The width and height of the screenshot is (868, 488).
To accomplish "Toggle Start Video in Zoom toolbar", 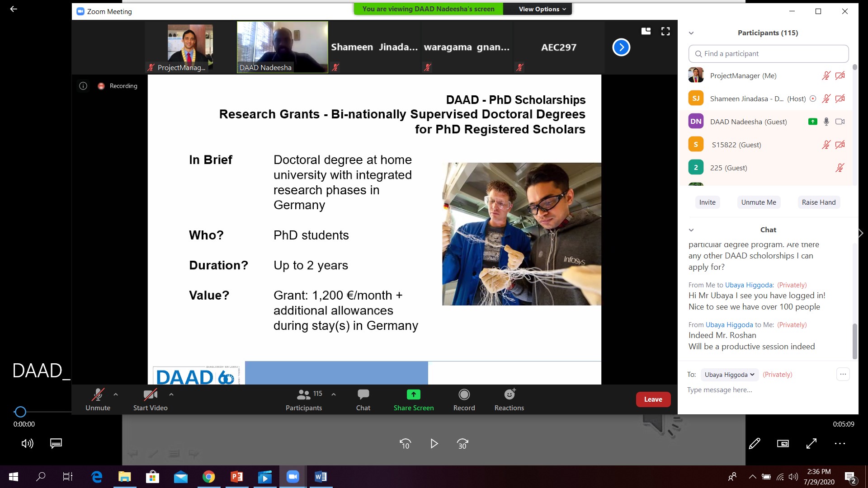I will point(150,399).
